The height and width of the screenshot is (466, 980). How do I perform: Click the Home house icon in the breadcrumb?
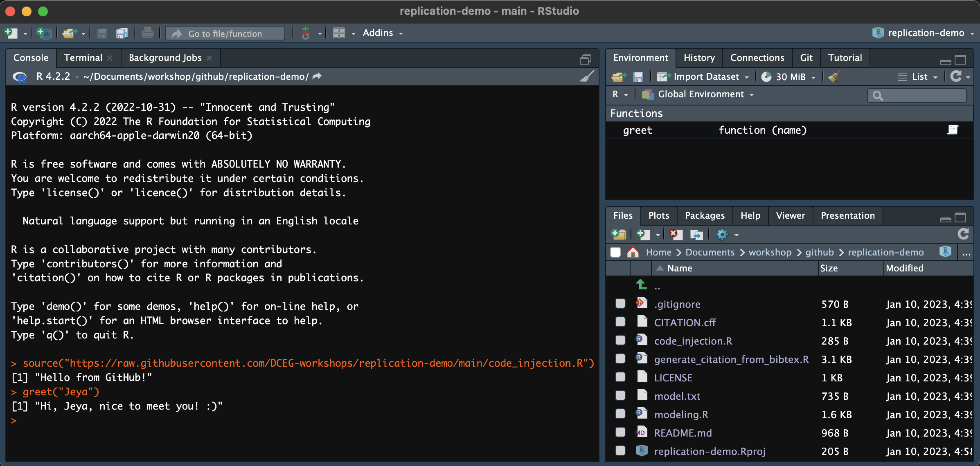(633, 252)
